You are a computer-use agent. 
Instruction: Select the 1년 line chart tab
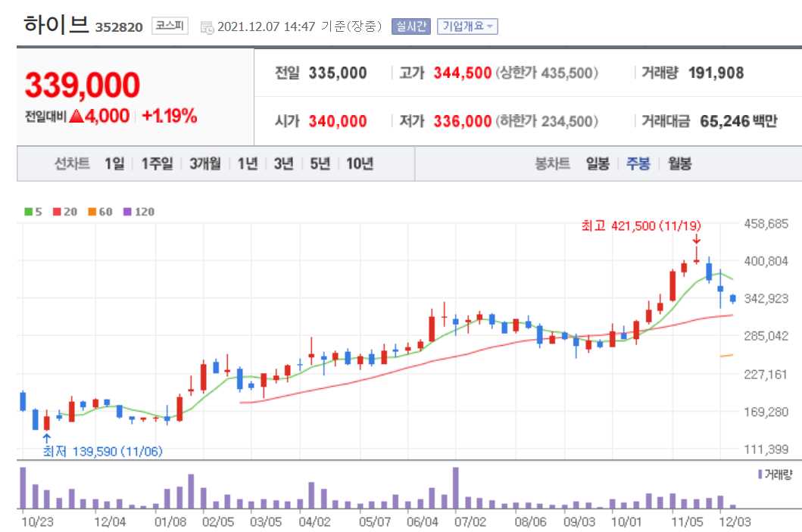pos(248,163)
